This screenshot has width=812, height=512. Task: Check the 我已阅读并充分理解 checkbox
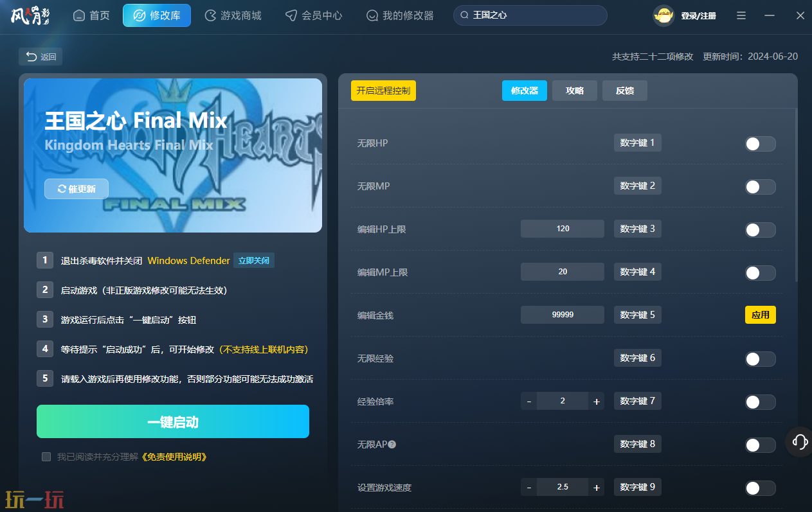pos(46,457)
